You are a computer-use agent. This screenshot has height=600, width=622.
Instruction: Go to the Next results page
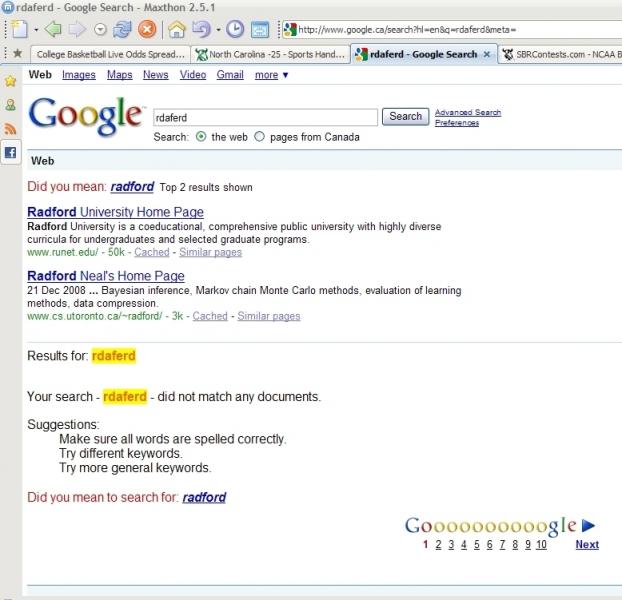587,544
